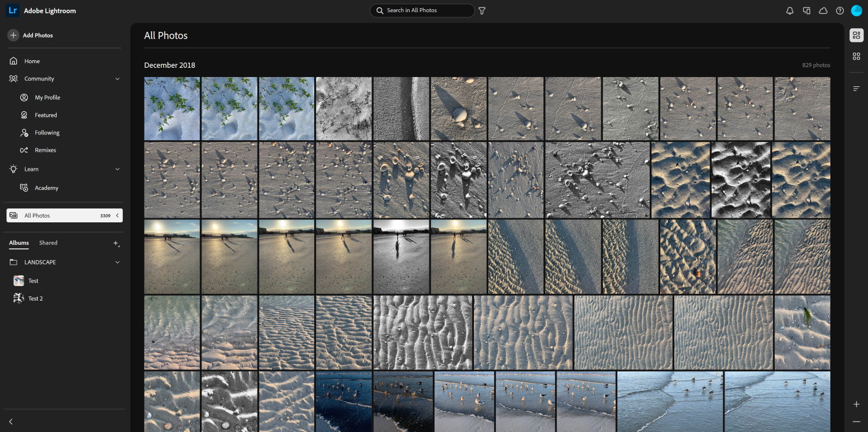Check cloud sync status
The height and width of the screenshot is (432, 868).
click(x=823, y=10)
